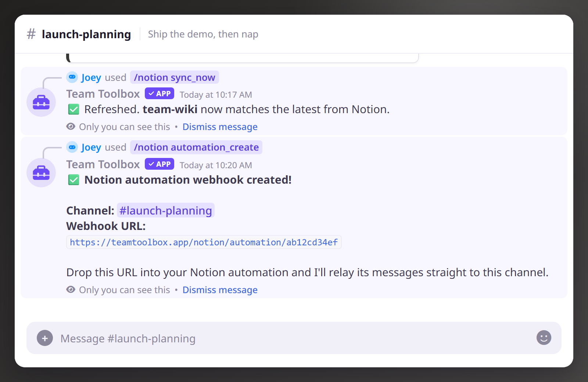The height and width of the screenshot is (382, 588).
Task: Open Team Toolbox avatar on the 10:17 AM message
Action: (41, 102)
